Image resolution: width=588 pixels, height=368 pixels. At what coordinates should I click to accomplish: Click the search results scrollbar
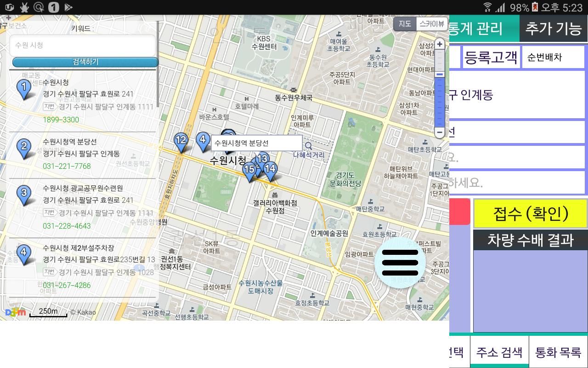158,64
